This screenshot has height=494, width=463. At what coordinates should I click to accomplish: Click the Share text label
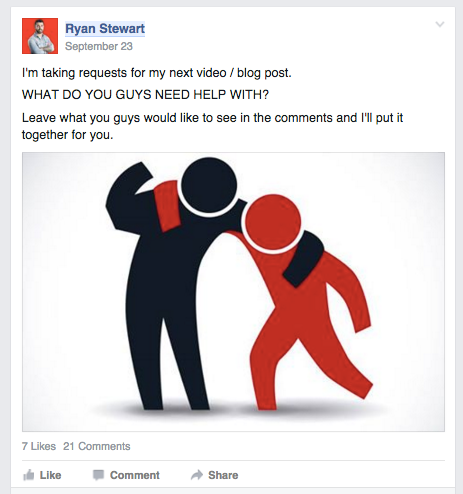tap(223, 475)
